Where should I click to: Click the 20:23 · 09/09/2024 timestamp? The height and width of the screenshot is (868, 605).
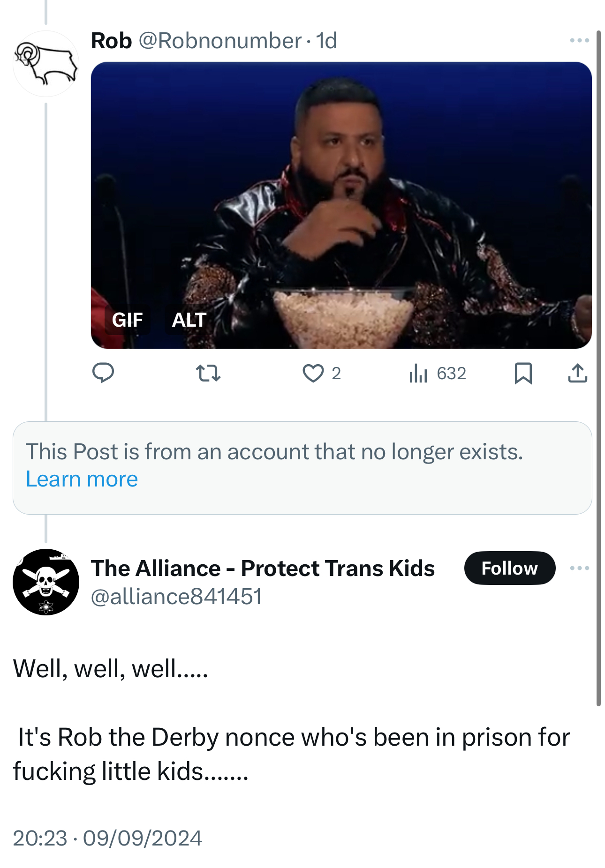pyautogui.click(x=107, y=838)
